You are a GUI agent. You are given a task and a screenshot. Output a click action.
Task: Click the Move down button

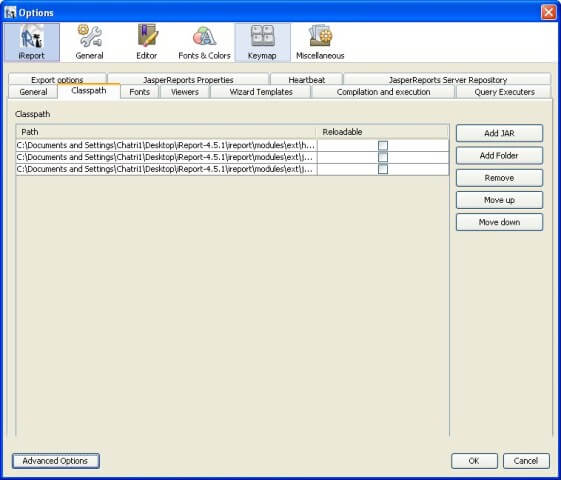click(x=499, y=222)
